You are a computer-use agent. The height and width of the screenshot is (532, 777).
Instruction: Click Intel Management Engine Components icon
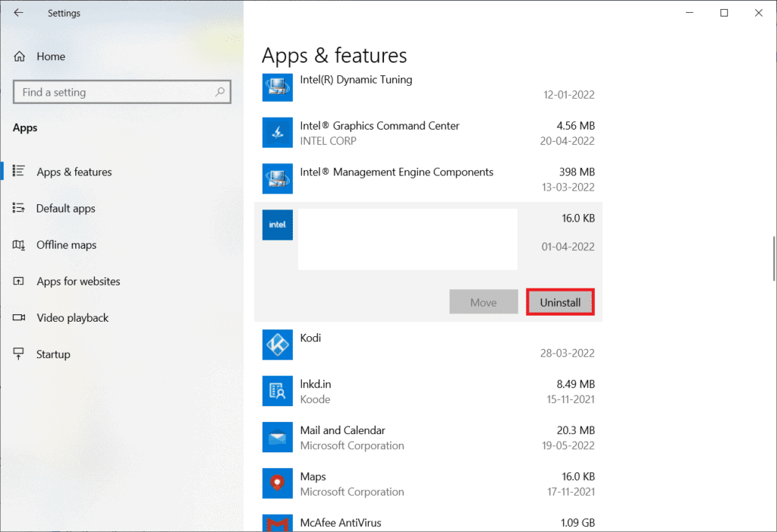pos(278,178)
